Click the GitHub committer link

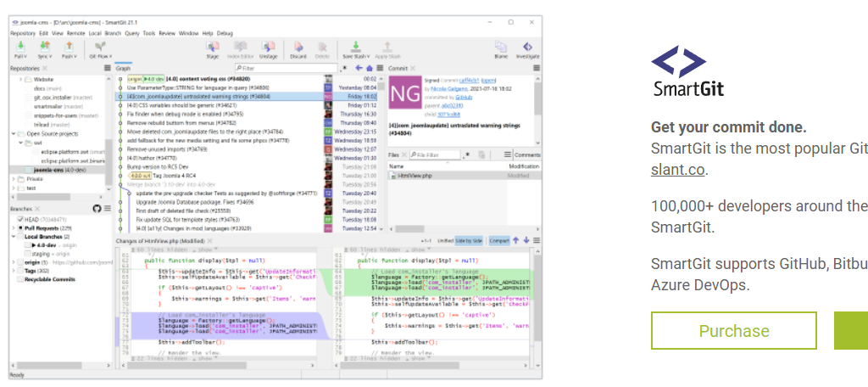pos(464,97)
